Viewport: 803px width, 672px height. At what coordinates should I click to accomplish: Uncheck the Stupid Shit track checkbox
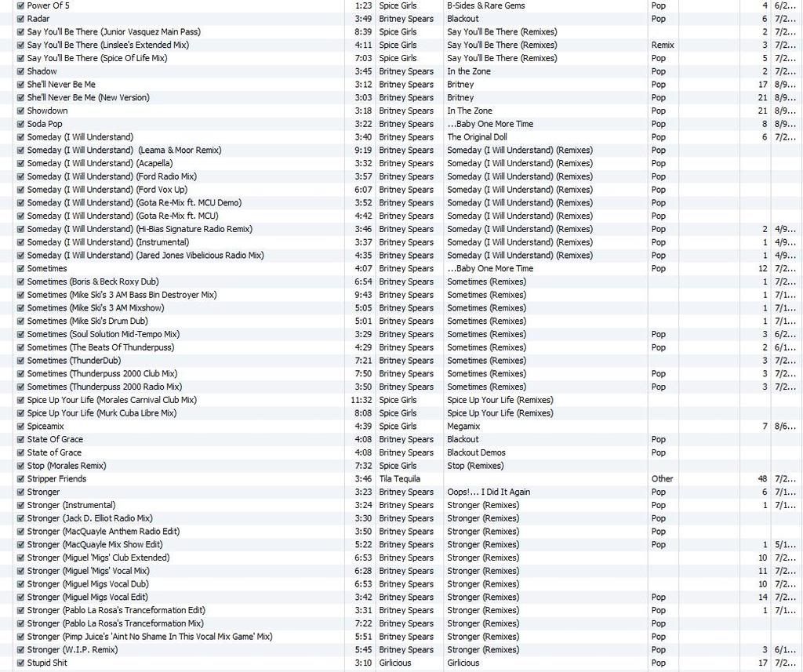click(x=20, y=663)
